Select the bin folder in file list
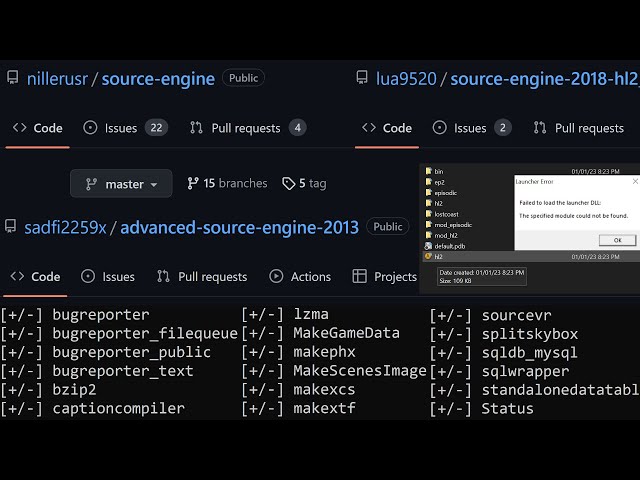The width and height of the screenshot is (640, 480). (439, 171)
